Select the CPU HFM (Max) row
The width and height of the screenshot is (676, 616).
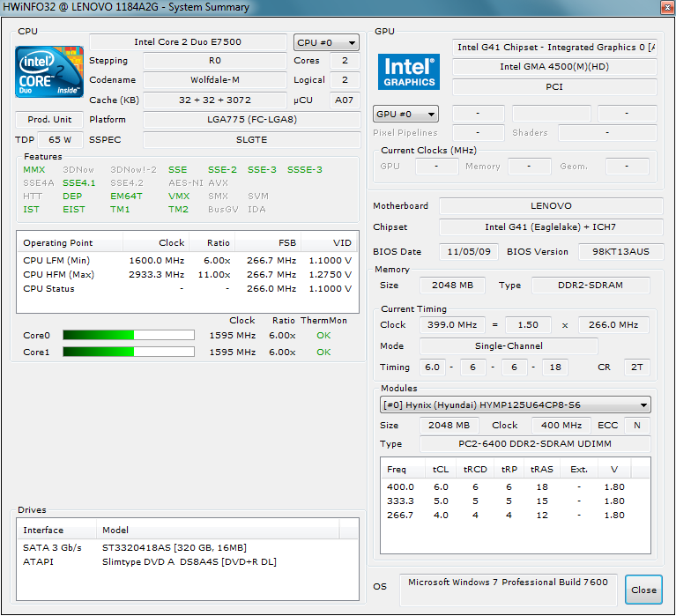pos(187,275)
